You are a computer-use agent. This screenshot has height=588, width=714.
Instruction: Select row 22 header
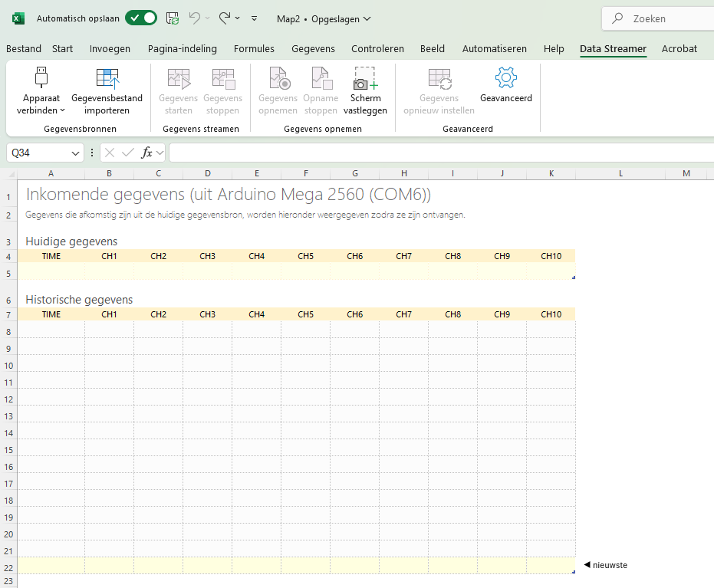click(8, 568)
